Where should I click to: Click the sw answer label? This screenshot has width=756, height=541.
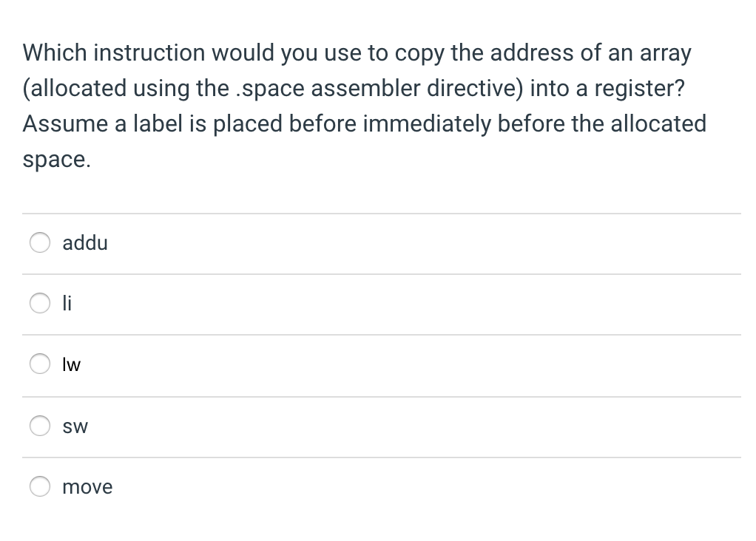click(75, 426)
